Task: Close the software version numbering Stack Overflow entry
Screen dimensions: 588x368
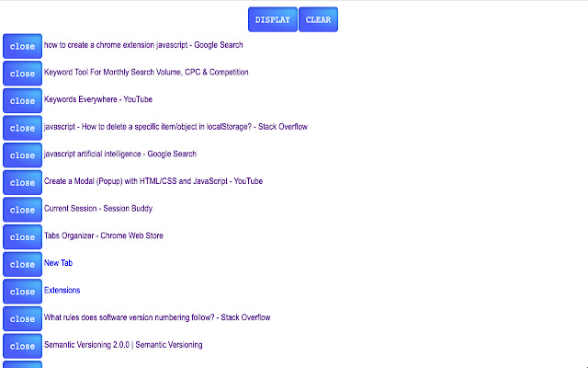Action: [22, 319]
